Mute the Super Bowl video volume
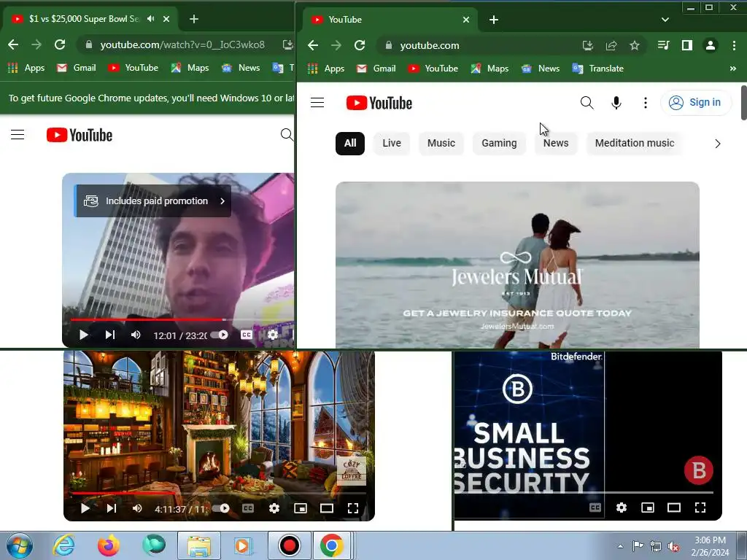Screen dimensions: 747x560 (x=136, y=335)
